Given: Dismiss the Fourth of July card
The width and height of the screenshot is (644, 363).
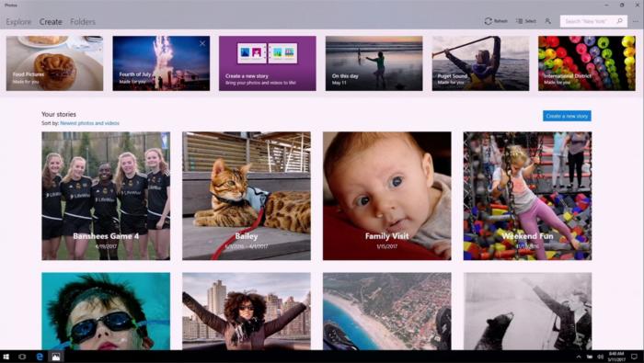Looking at the screenshot, I should tap(202, 43).
